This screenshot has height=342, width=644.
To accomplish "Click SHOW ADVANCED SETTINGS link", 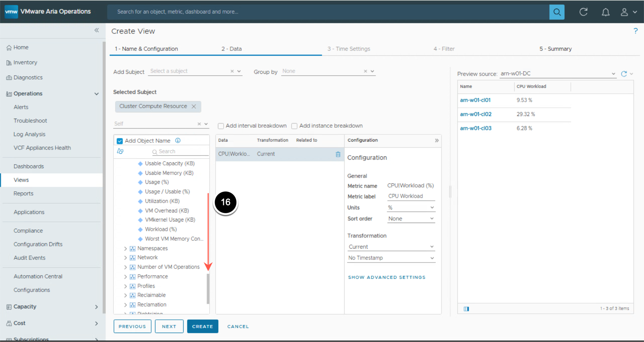I will (x=386, y=277).
